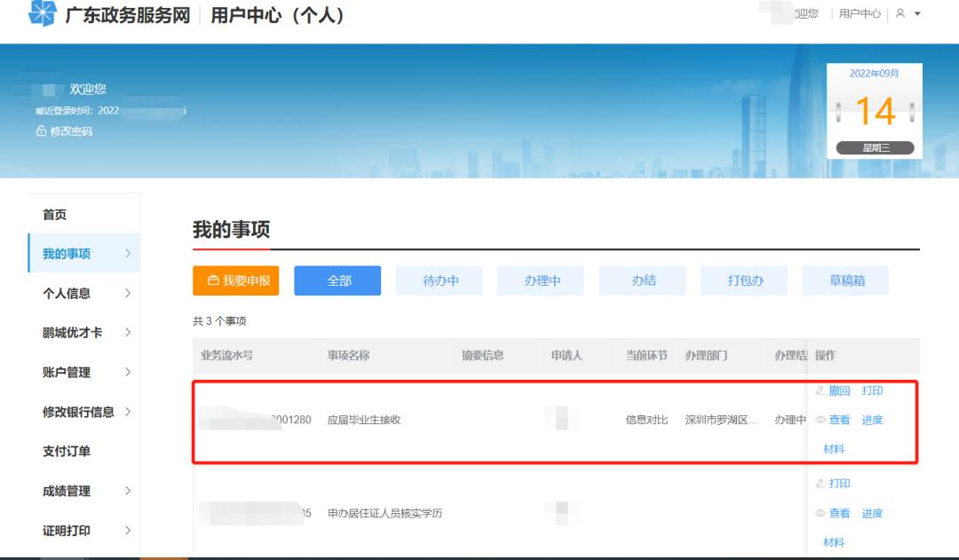The width and height of the screenshot is (959, 560).
Task: Click the pencil icon beside second-row 打印
Action: tap(821, 484)
